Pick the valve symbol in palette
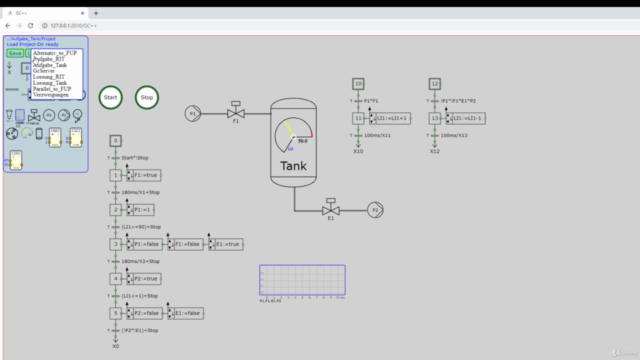640x360 pixels. point(34,116)
